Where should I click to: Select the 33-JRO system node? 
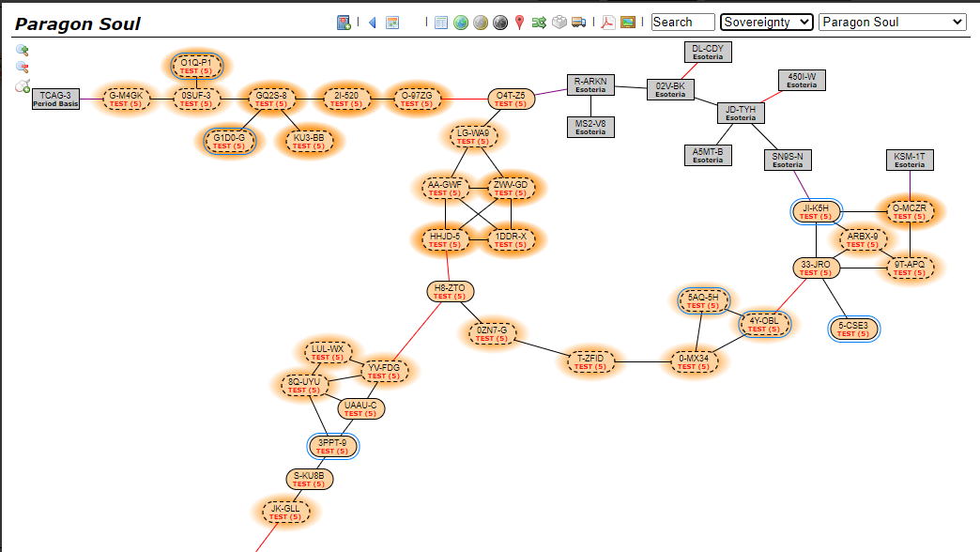coord(816,268)
